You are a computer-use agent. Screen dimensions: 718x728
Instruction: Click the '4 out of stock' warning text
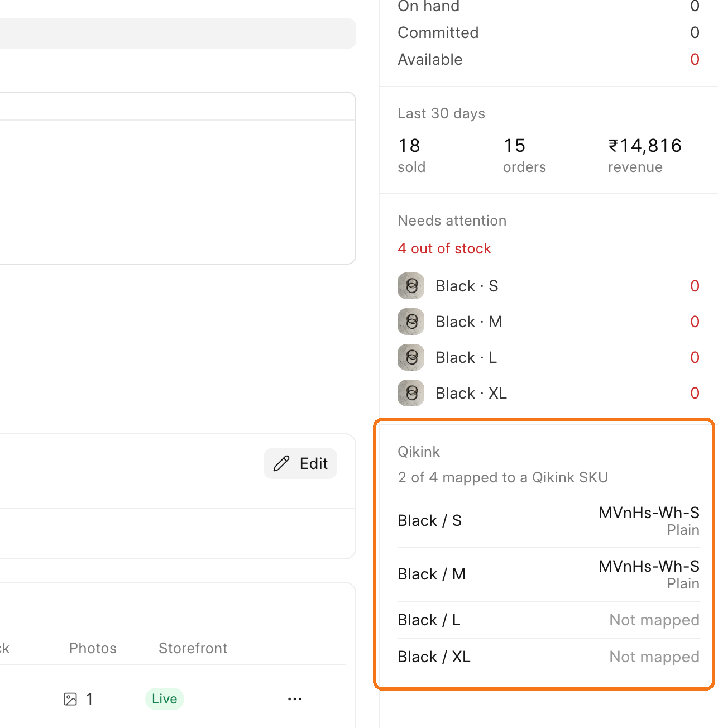pos(444,248)
